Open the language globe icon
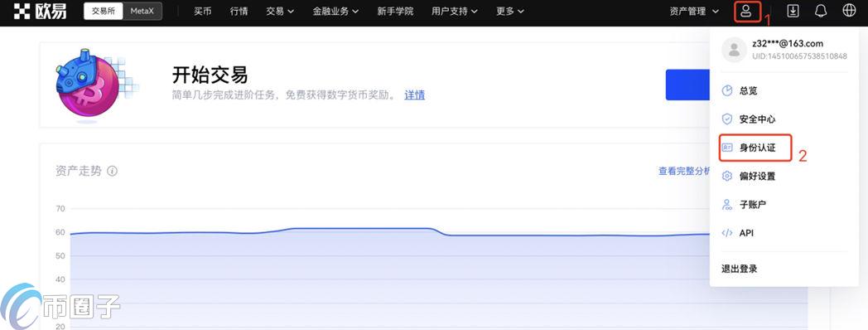The width and height of the screenshot is (868, 330). point(849,11)
